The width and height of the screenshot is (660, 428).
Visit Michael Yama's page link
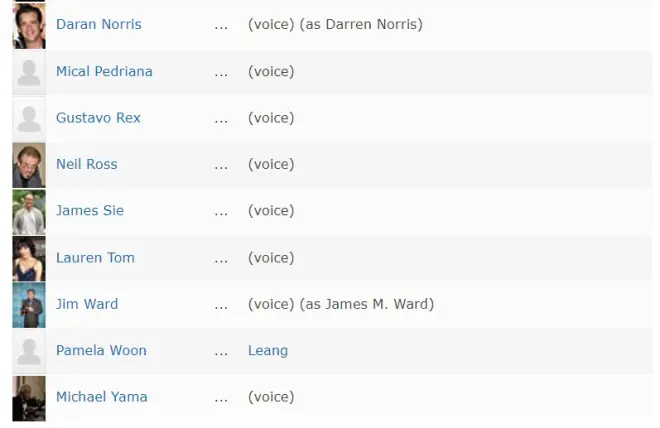pyautogui.click(x=102, y=396)
